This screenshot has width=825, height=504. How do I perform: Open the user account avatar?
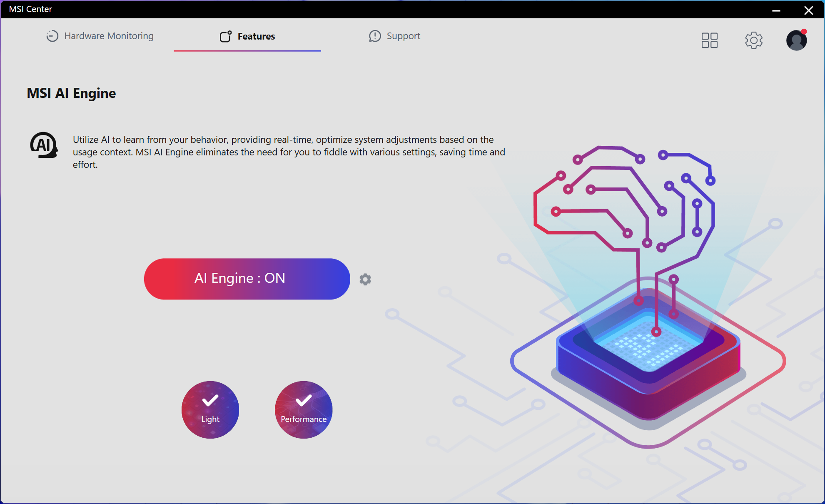click(x=797, y=40)
